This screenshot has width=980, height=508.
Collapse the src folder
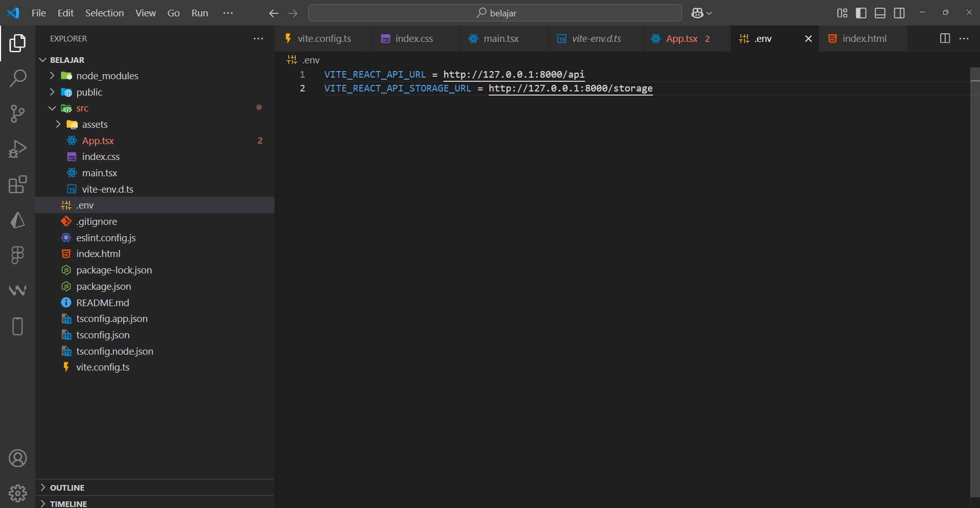155,108
